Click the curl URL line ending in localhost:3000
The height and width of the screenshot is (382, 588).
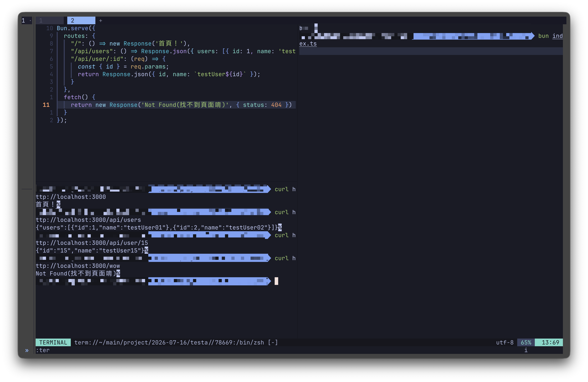(71, 197)
